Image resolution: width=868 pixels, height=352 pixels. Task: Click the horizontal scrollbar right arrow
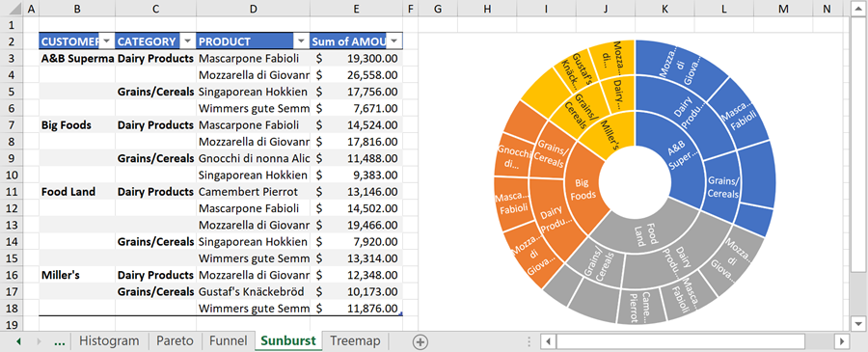pos(841,341)
